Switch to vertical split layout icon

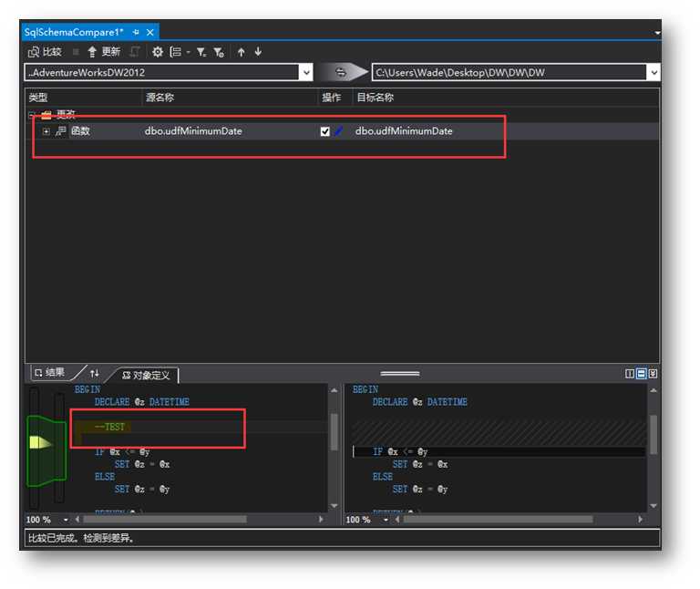click(630, 374)
